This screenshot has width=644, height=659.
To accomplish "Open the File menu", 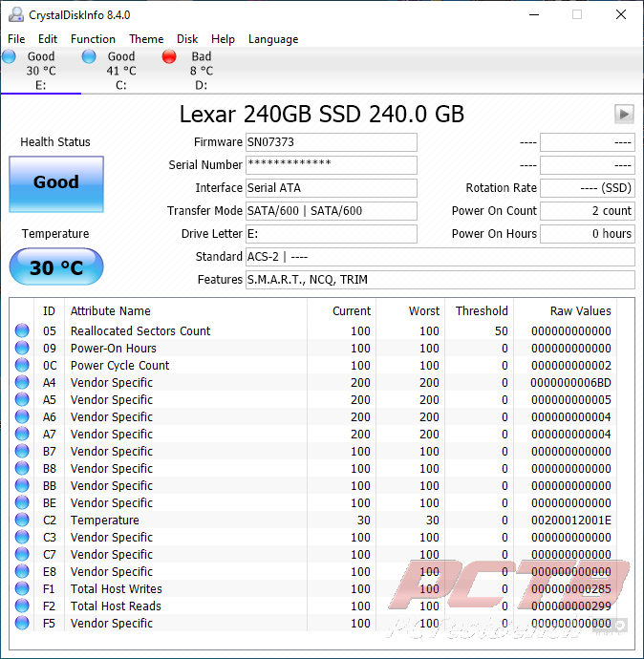I will coord(16,39).
